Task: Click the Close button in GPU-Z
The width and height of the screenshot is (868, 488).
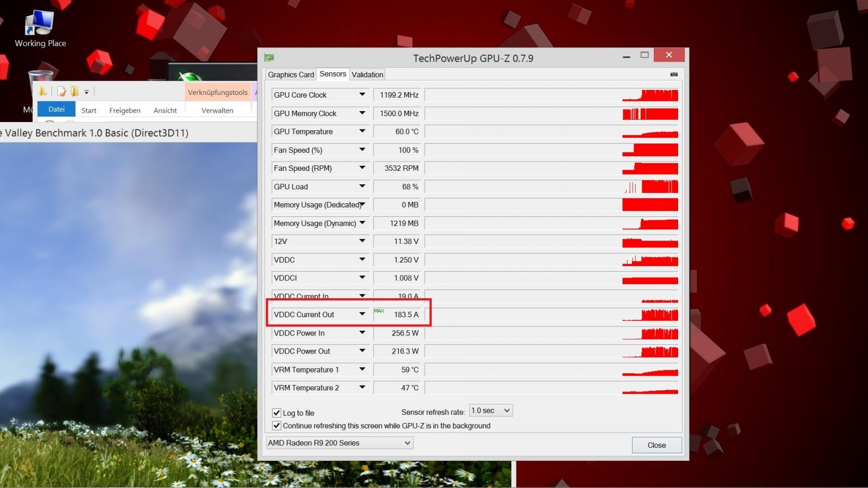Action: tap(656, 445)
